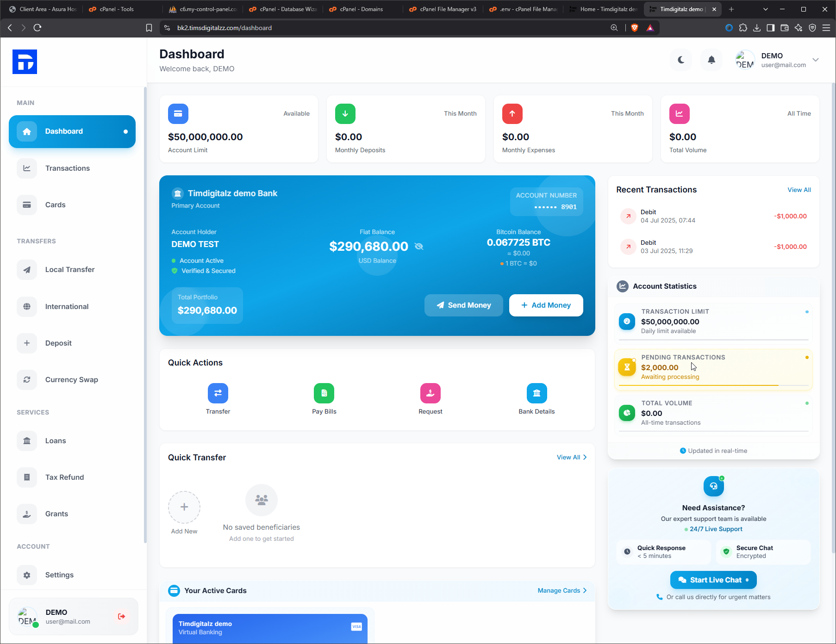
Task: Click the logout icon beside DEMO
Action: (x=121, y=616)
